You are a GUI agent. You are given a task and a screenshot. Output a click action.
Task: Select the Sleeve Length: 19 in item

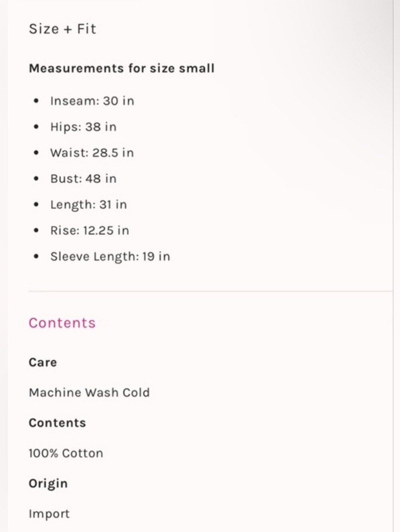click(x=110, y=256)
